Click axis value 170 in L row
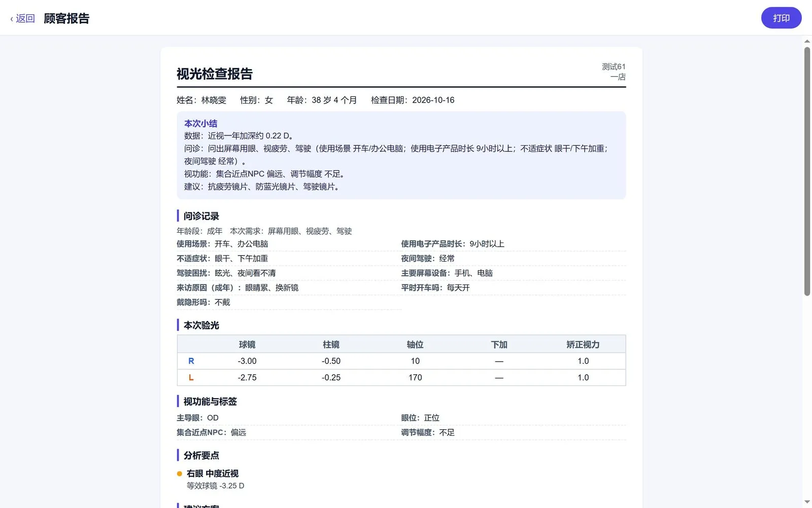This screenshot has height=508, width=812. 415,377
